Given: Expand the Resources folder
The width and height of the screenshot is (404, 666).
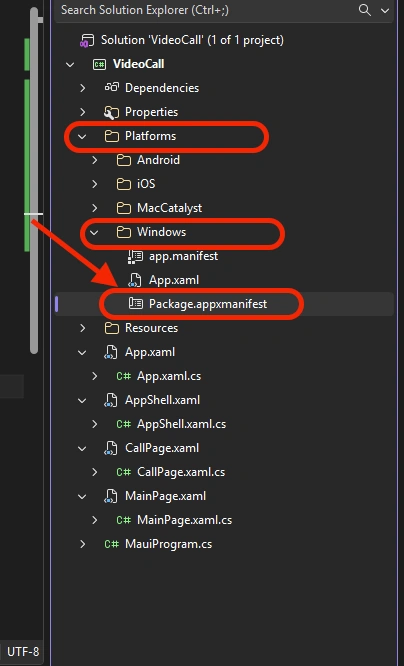Looking at the screenshot, I should pos(82,328).
